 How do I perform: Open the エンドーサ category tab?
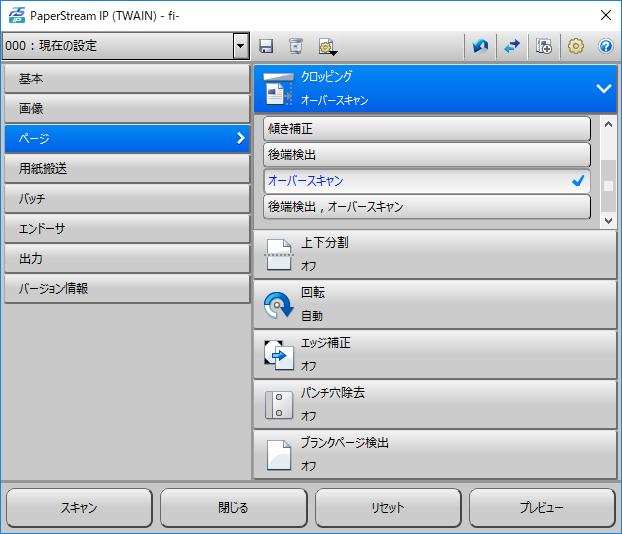click(127, 229)
